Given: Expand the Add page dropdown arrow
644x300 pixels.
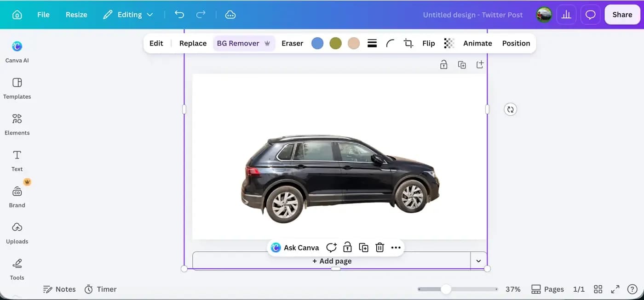Looking at the screenshot, I should click(x=478, y=261).
